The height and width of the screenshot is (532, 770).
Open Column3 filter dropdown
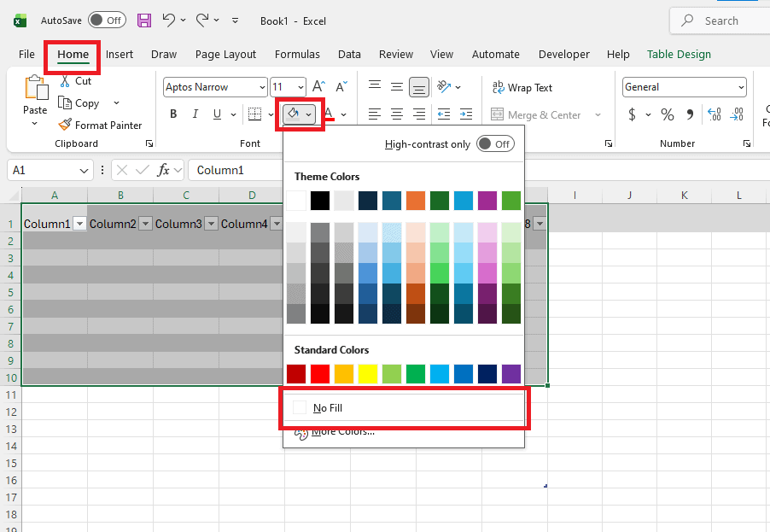coord(211,224)
